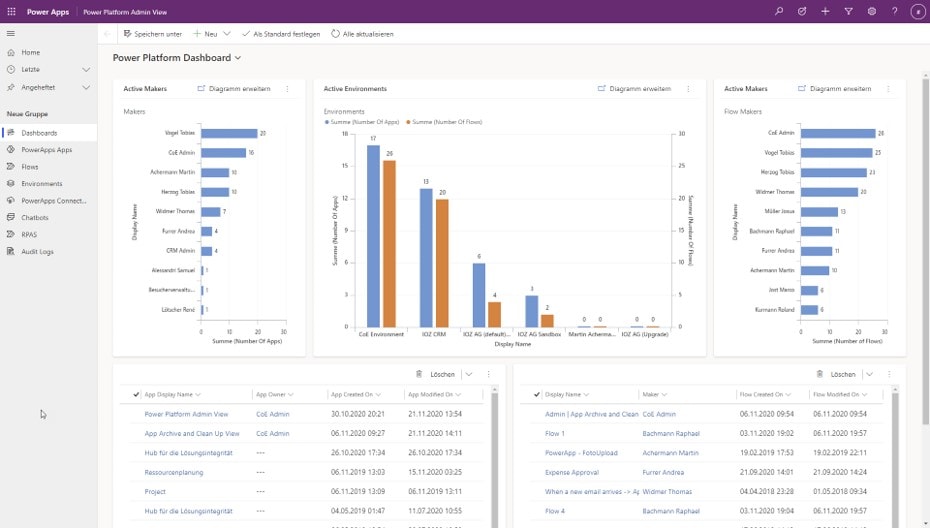The width and height of the screenshot is (930, 528).
Task: Open App Archive and Clean Up View link
Action: click(x=192, y=434)
